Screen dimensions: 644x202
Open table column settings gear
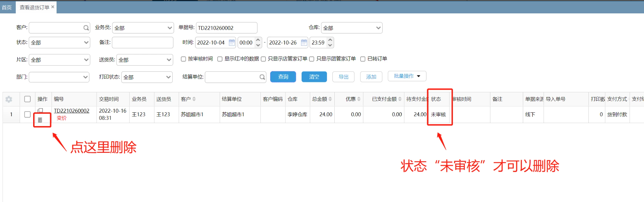[9, 99]
